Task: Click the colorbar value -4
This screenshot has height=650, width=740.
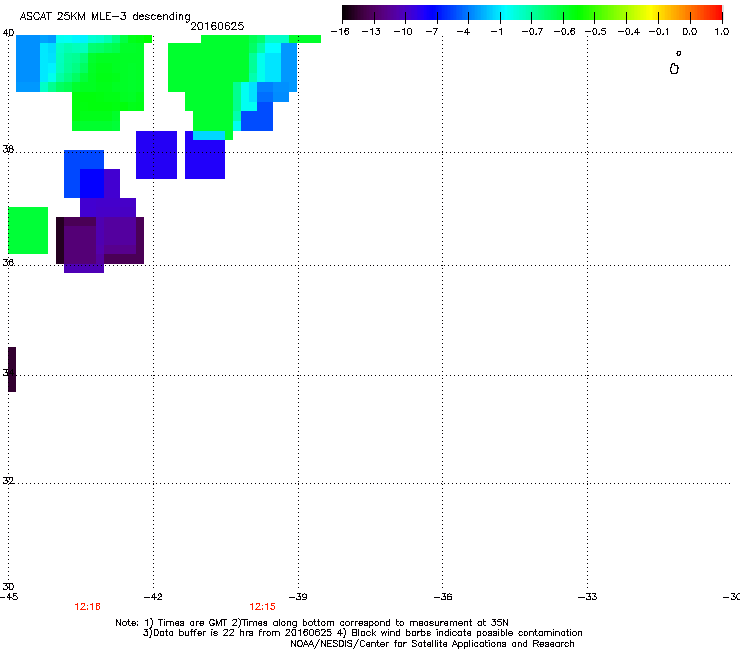Action: (463, 32)
